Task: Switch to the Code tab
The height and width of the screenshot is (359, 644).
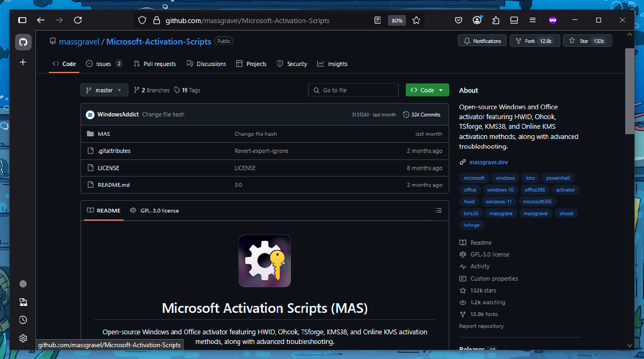Action: [x=64, y=64]
